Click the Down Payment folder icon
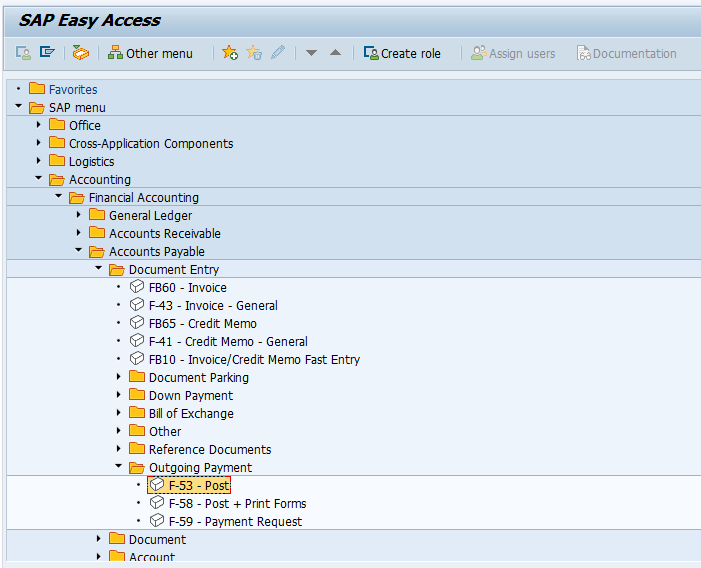This screenshot has width=701, height=568. pyautogui.click(x=137, y=394)
